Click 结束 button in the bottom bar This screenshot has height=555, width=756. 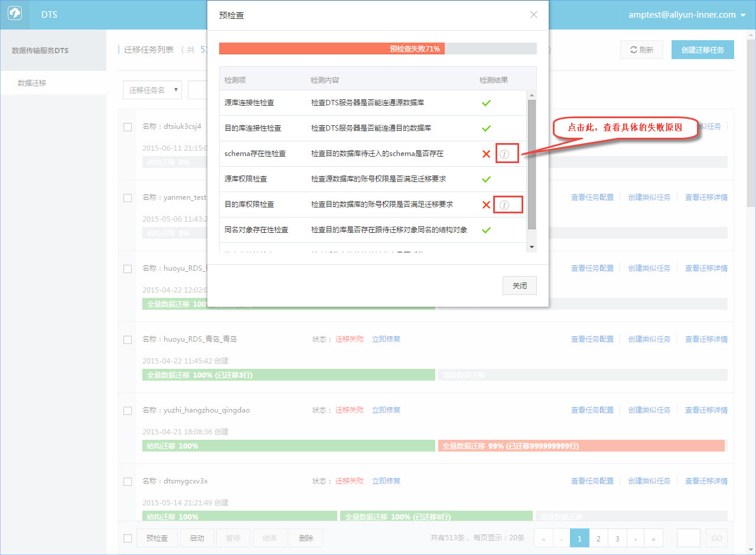[x=269, y=538]
